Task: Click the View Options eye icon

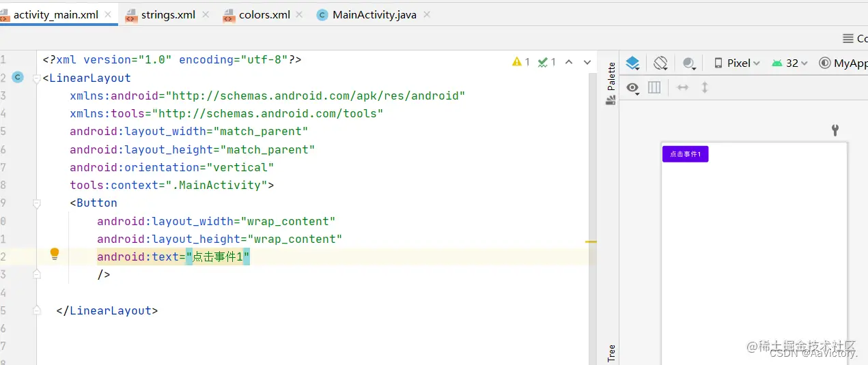Action: click(x=634, y=87)
